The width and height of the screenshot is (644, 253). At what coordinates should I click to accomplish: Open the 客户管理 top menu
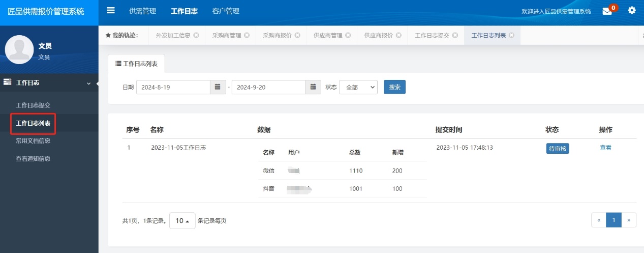pos(226,11)
